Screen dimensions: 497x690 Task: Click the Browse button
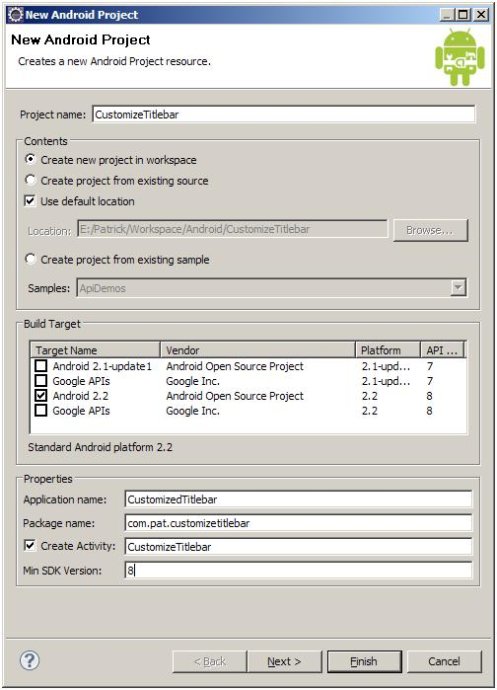click(430, 230)
